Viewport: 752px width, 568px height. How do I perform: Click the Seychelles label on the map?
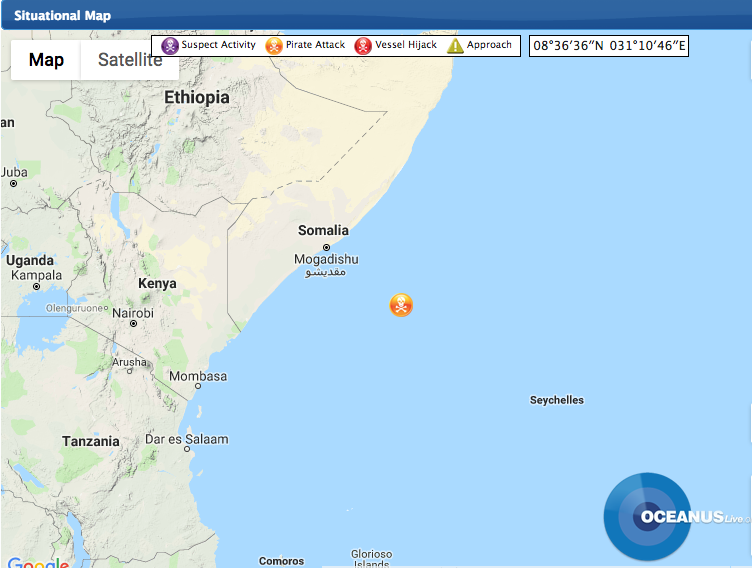pos(556,400)
